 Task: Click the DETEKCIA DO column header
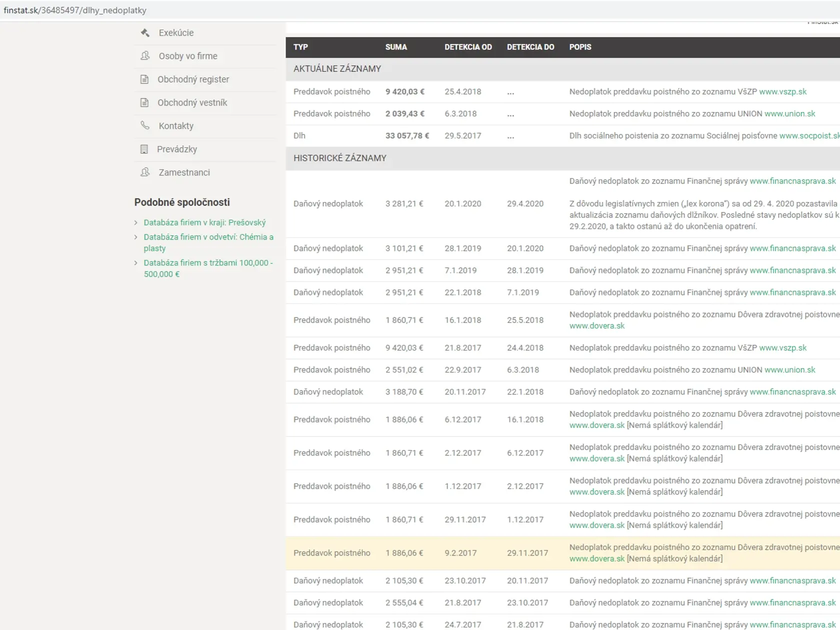[530, 47]
